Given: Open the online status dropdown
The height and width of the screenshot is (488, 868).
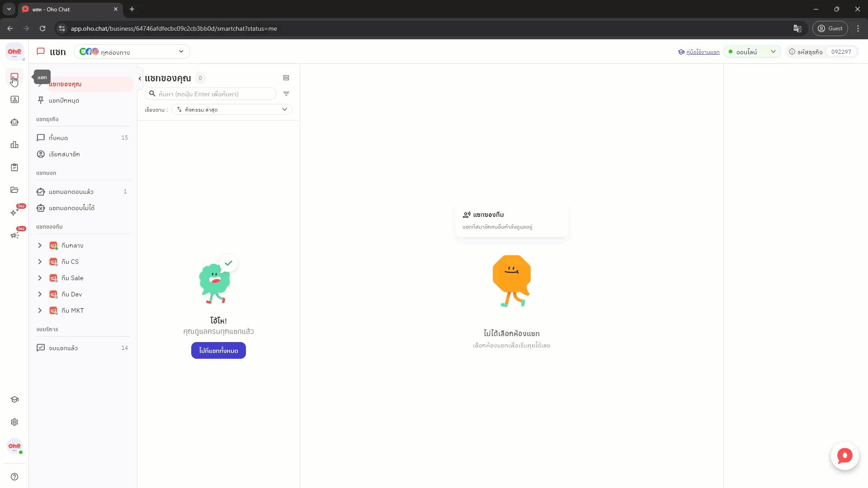Looking at the screenshot, I should tap(752, 52).
